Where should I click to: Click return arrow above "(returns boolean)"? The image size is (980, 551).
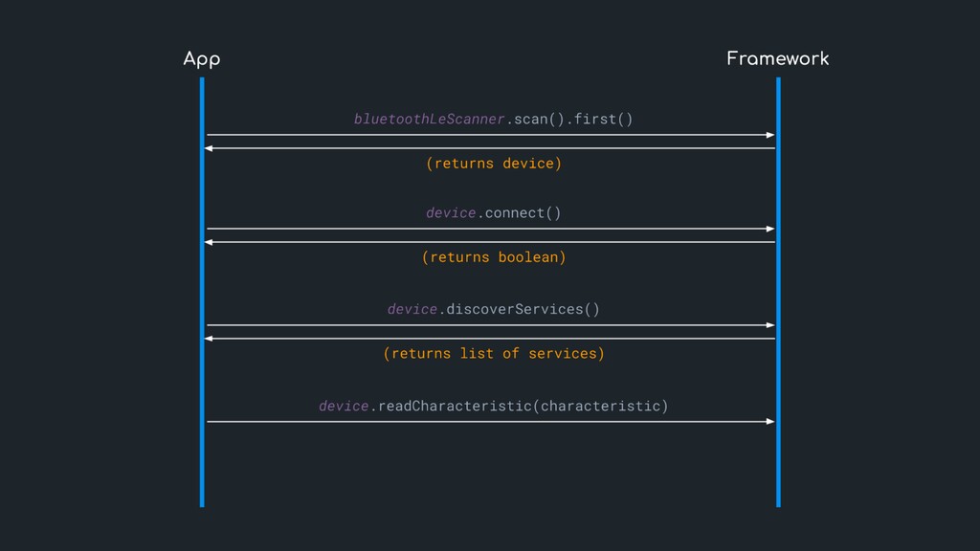tap(490, 242)
